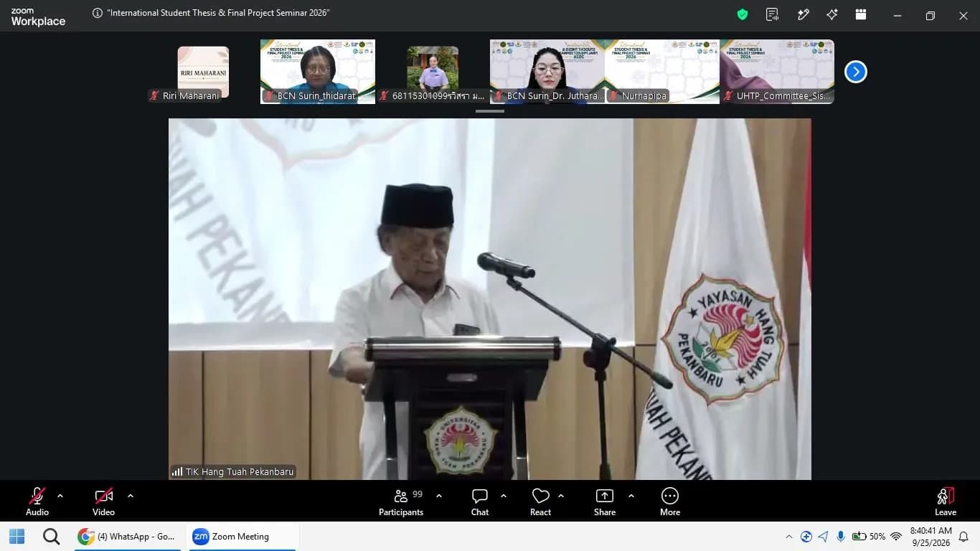This screenshot has height=551, width=980.
Task: Select the 68115301099 participant thumbnail
Action: pyautogui.click(x=433, y=72)
